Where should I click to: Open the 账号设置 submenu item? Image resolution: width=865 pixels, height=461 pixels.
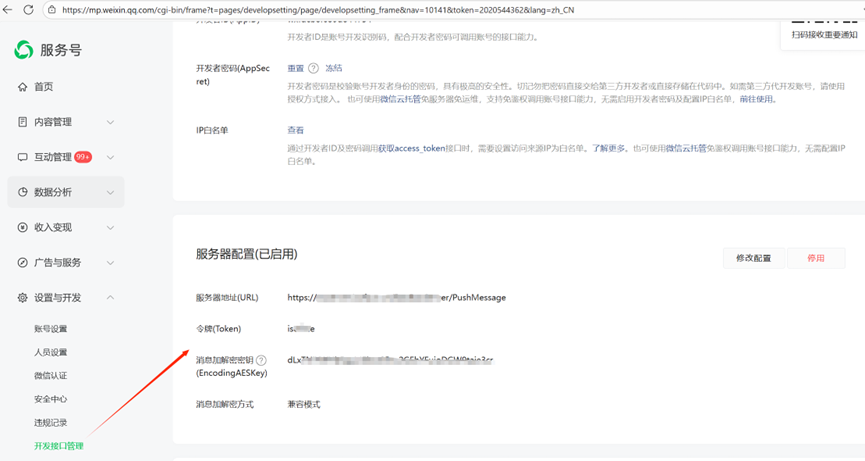point(50,328)
